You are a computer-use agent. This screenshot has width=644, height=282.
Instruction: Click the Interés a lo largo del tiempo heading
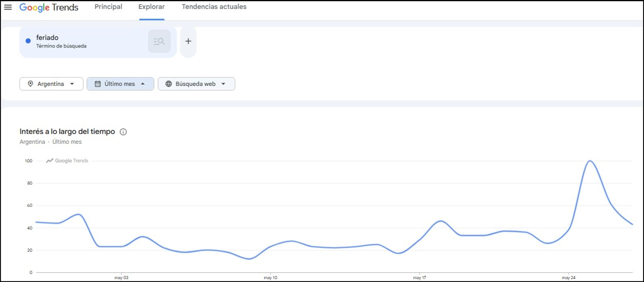pyautogui.click(x=67, y=131)
